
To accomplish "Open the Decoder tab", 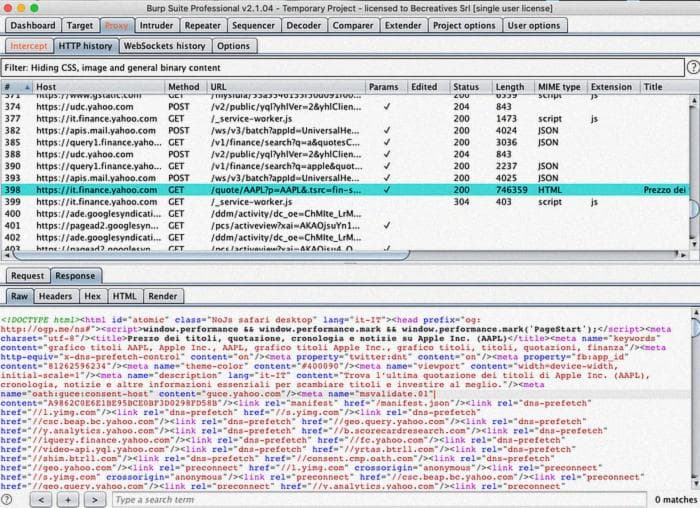I will click(304, 25).
